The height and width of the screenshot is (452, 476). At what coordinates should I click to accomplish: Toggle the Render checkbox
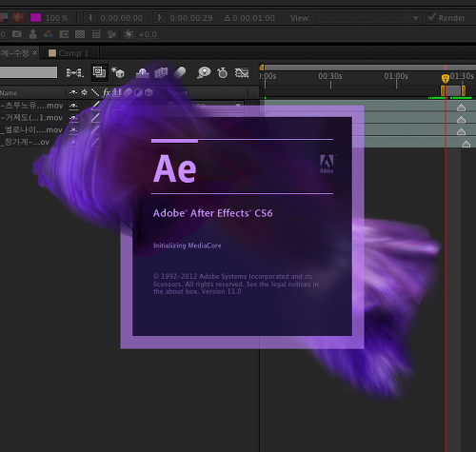(x=431, y=17)
